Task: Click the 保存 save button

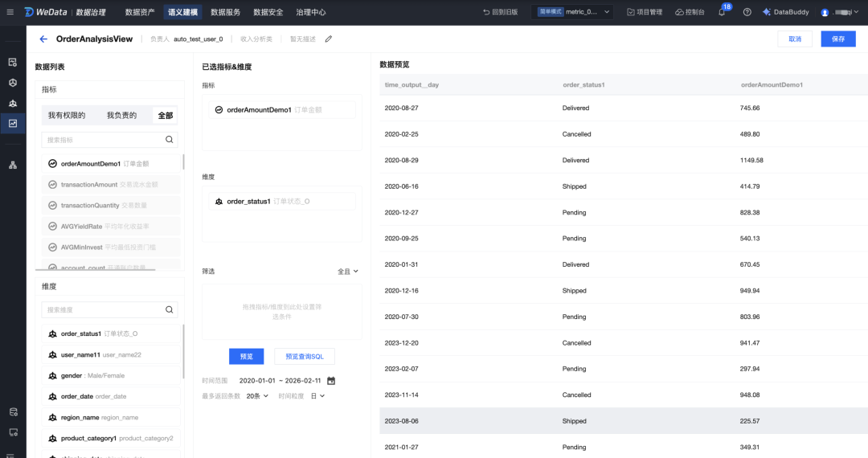Action: [838, 39]
